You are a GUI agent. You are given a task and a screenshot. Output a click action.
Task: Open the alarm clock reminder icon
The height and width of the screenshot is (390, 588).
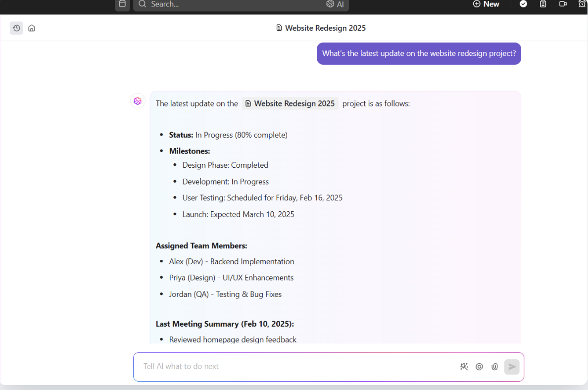coord(583,4)
